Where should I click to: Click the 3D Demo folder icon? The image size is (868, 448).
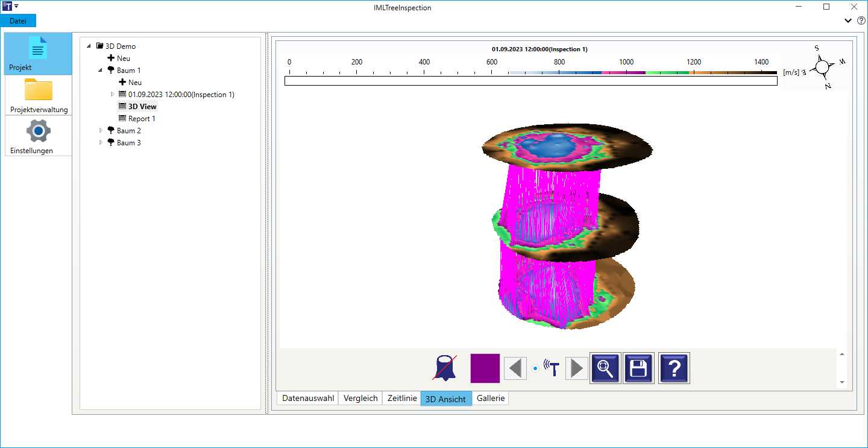click(99, 46)
